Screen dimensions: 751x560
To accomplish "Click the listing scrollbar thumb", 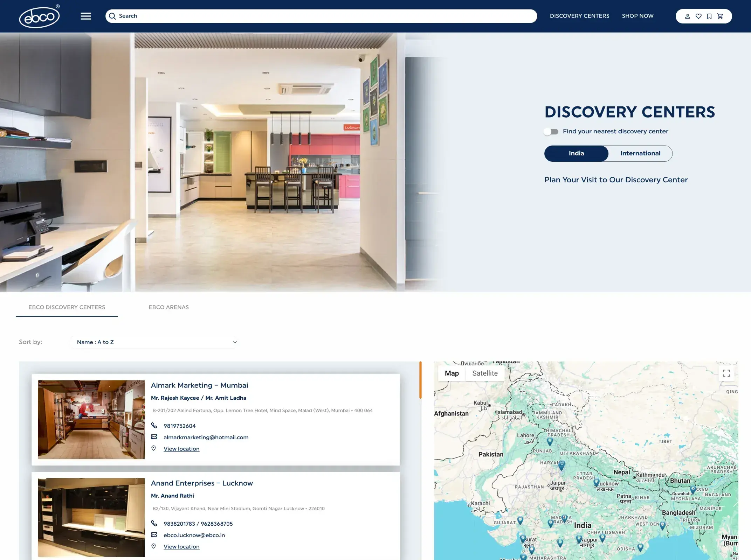I will (420, 380).
